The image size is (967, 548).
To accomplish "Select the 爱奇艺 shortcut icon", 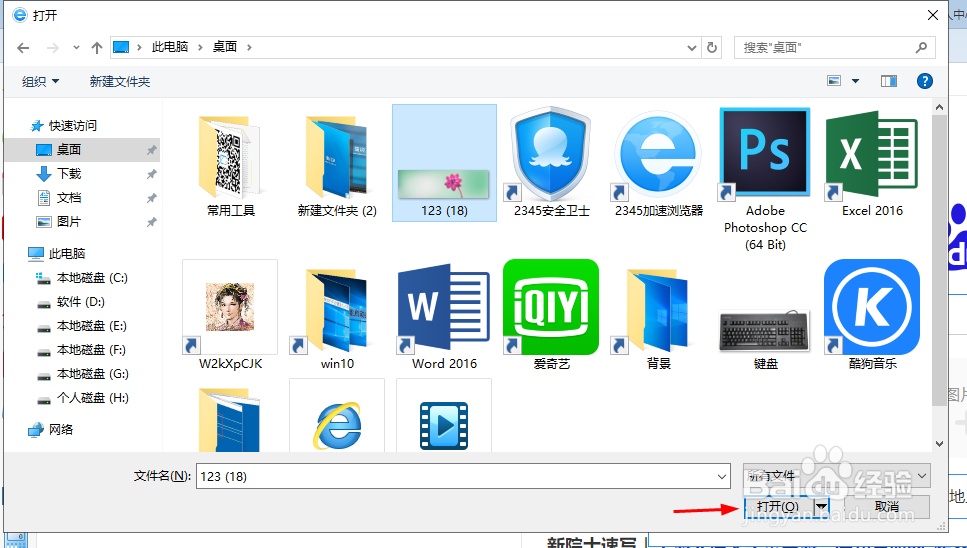I will 551,307.
